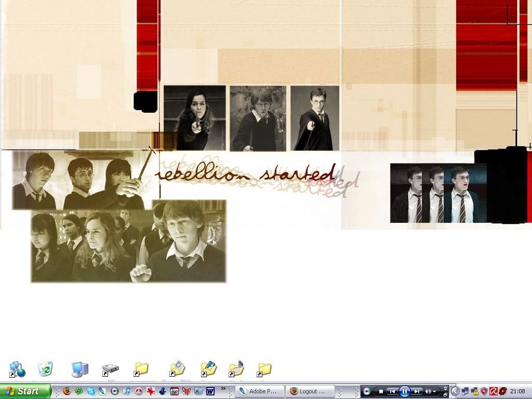This screenshot has height=399, width=532.
Task: Restore Media Player from toolbar mode
Action: coord(445,395)
